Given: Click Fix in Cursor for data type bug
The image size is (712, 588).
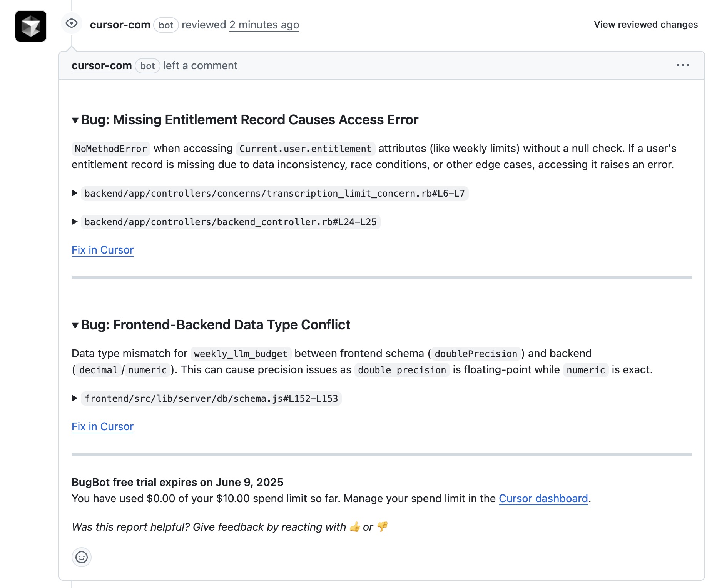Looking at the screenshot, I should click(102, 427).
